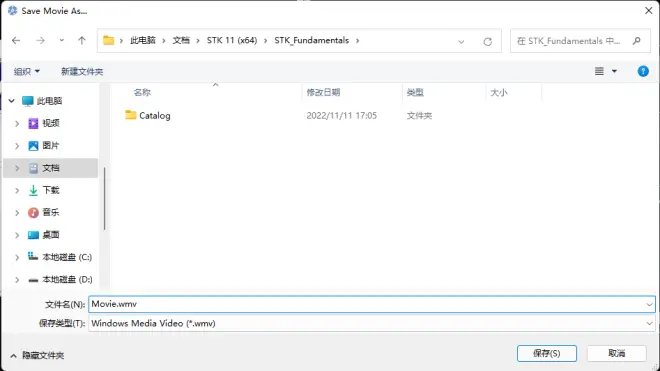
Task: Open save type Windows Media Video dropdown
Action: point(372,323)
